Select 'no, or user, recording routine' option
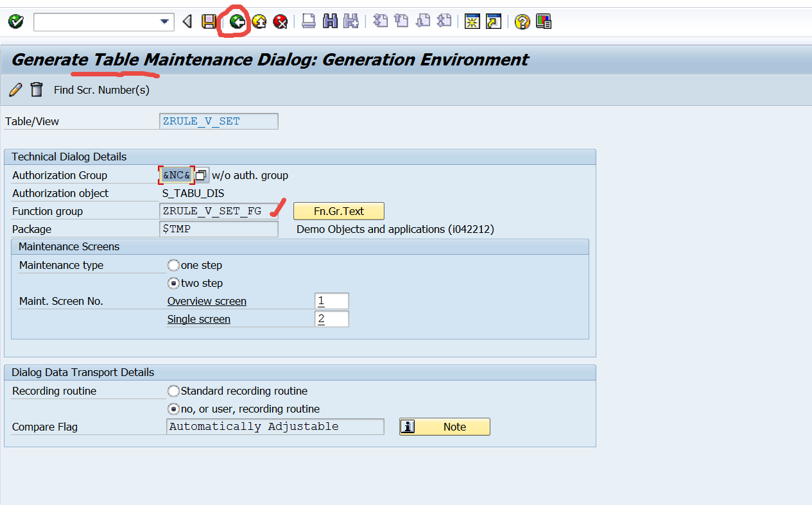Image resolution: width=812 pixels, height=505 pixels. 173,409
